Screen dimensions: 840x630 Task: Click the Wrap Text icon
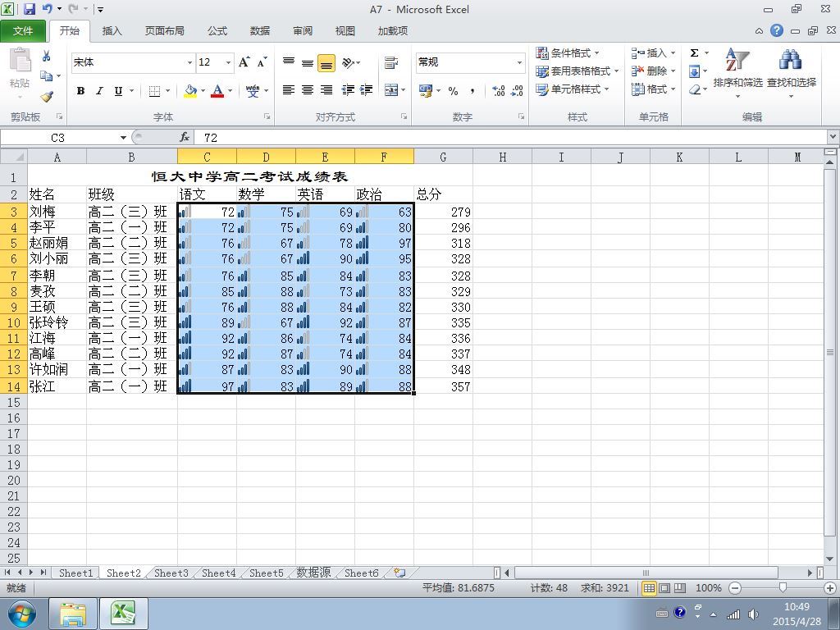pyautogui.click(x=391, y=62)
